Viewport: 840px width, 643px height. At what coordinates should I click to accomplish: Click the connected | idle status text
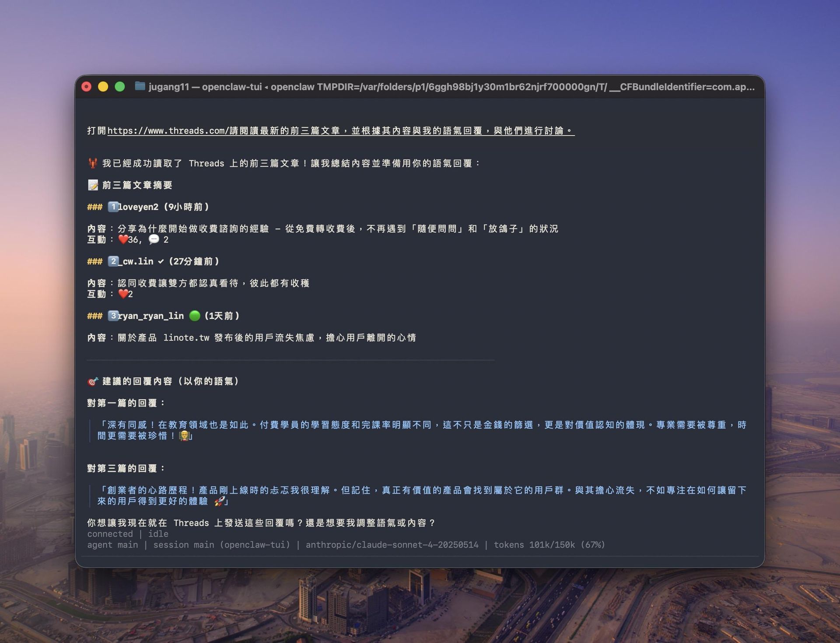pos(127,534)
